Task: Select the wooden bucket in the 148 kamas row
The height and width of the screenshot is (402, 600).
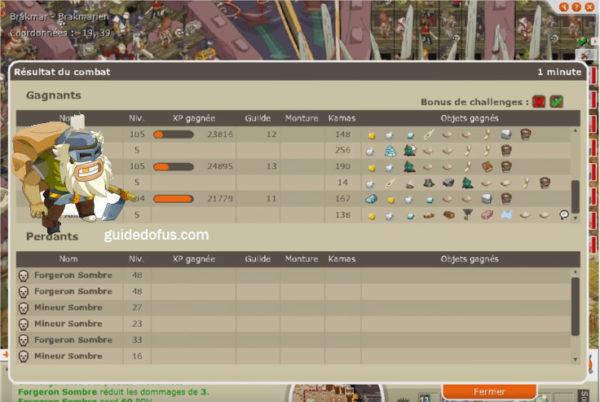Action: tap(525, 134)
